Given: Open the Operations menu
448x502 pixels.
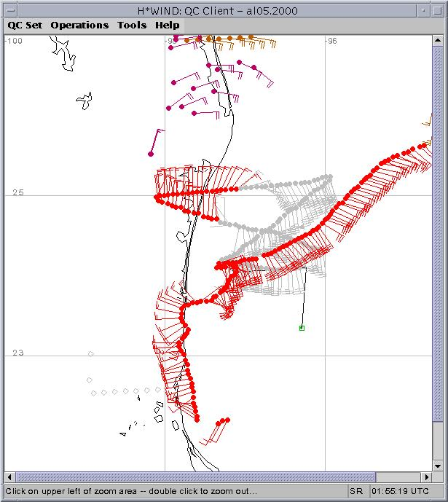Looking at the screenshot, I should point(79,25).
